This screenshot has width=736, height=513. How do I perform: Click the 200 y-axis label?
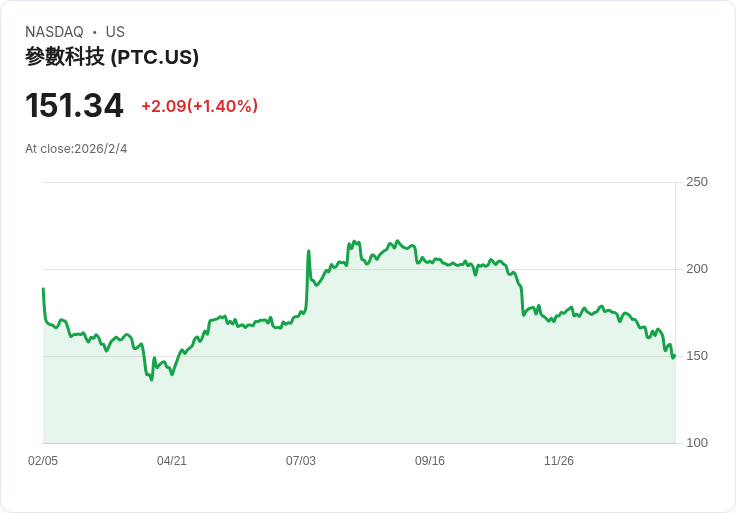(x=696, y=269)
